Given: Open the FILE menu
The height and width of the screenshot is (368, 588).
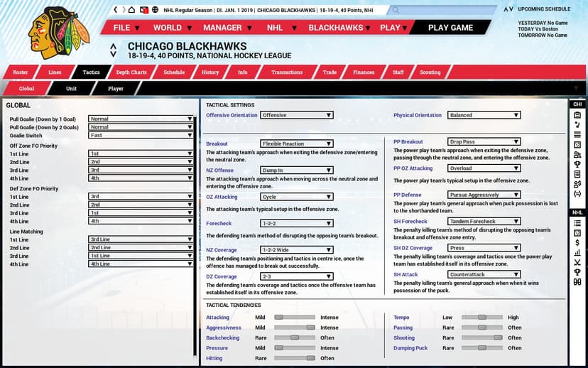Looking at the screenshot, I should 126,28.
